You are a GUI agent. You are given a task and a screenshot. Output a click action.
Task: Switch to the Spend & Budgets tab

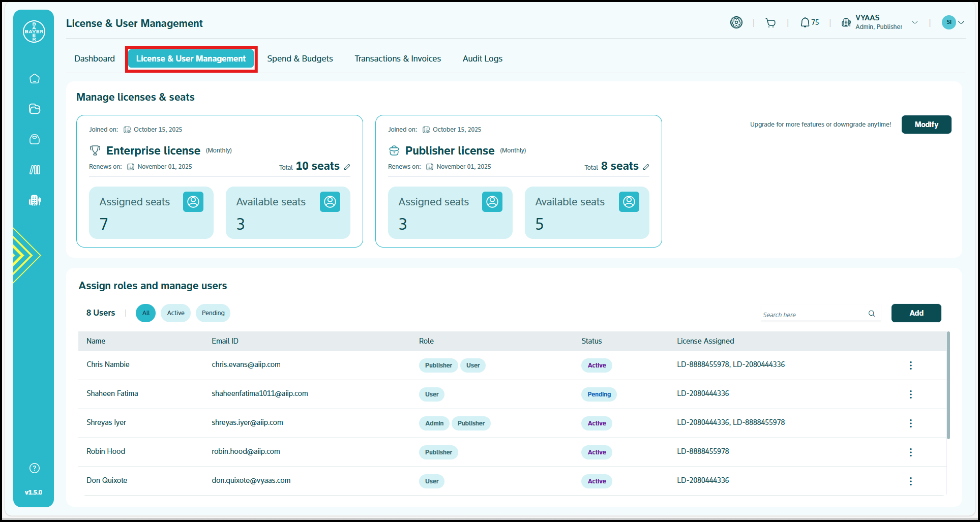300,59
